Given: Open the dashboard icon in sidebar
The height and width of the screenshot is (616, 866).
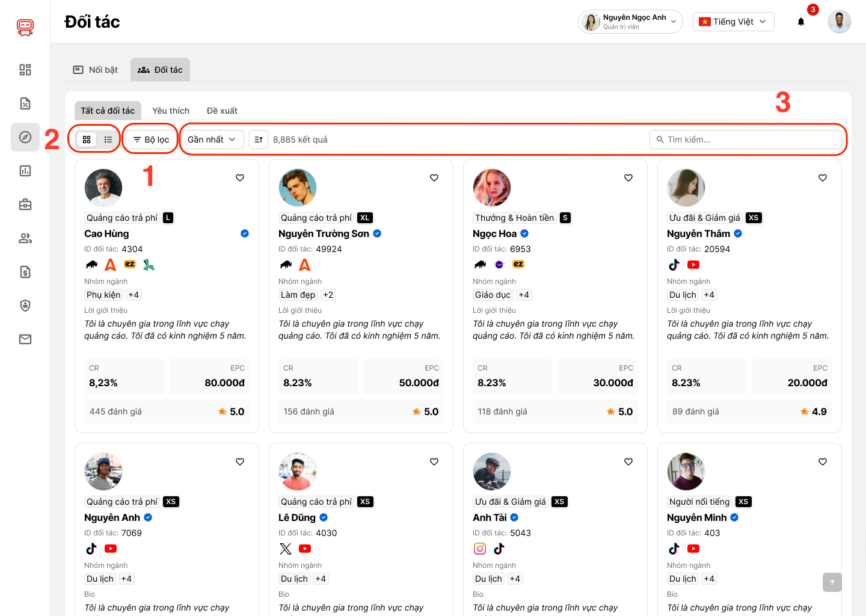Looking at the screenshot, I should [25, 70].
